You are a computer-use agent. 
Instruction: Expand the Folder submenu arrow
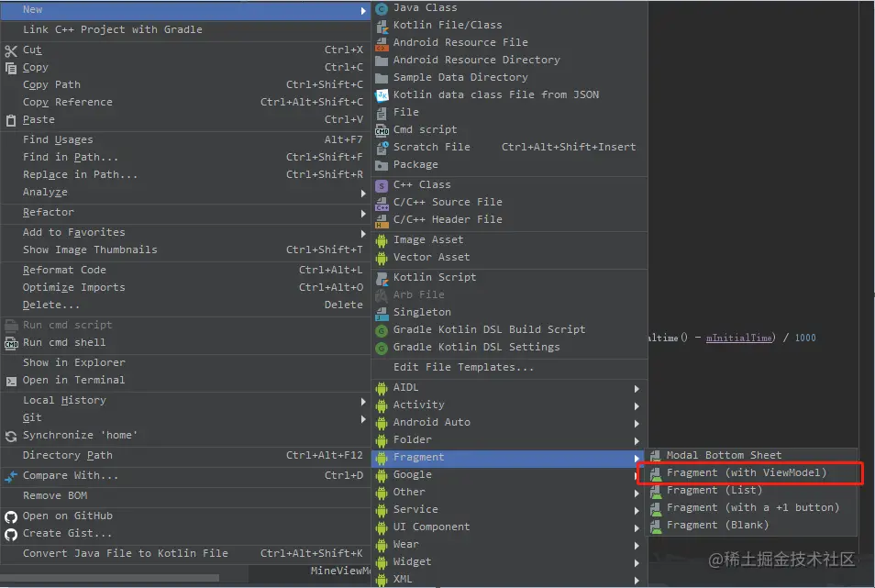tap(637, 440)
